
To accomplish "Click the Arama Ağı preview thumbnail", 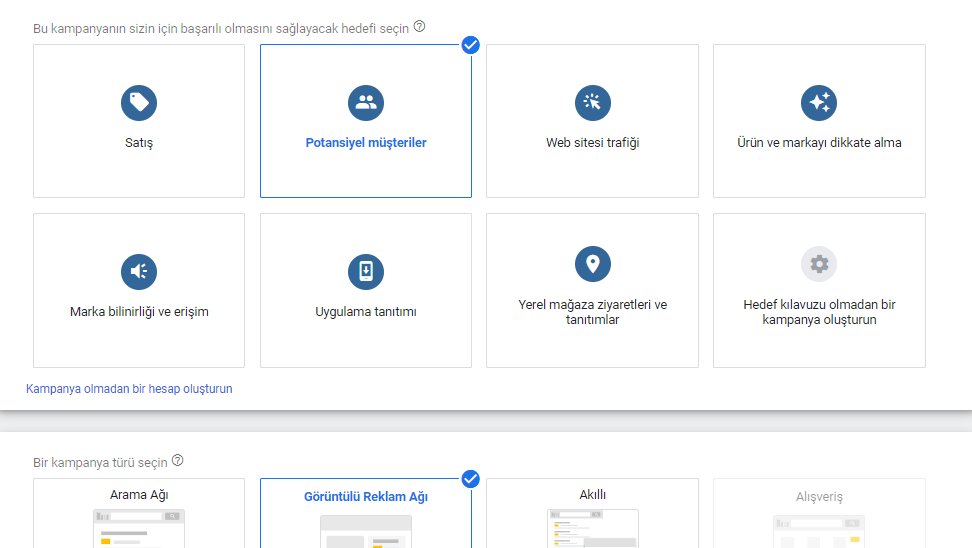I will 139,529.
